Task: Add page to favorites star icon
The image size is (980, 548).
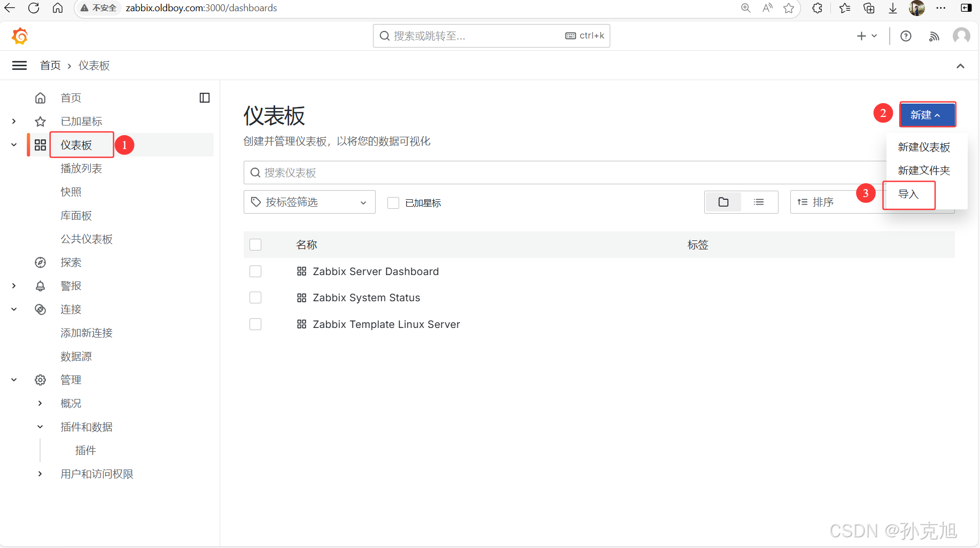Action: point(789,8)
